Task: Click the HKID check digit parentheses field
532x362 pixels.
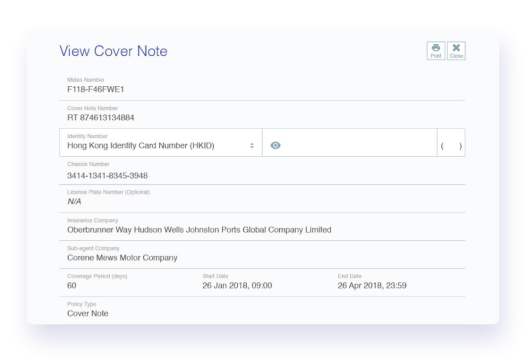Action: (451, 142)
